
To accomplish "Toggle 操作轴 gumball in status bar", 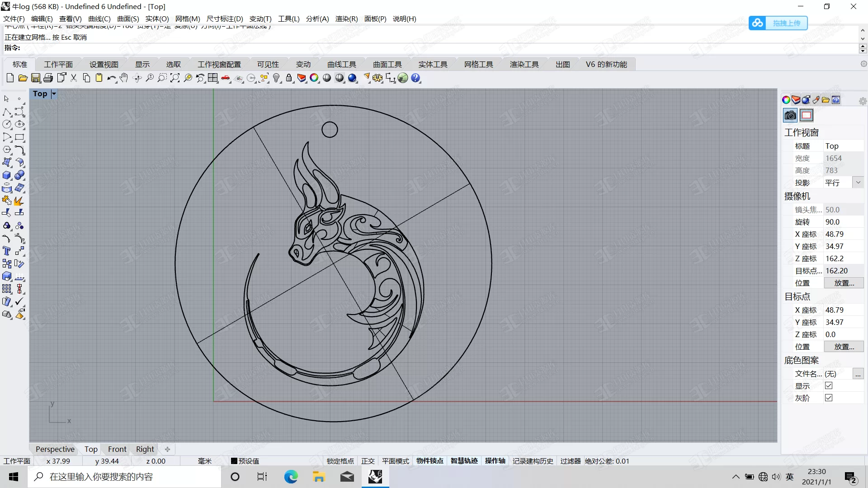I will (x=495, y=461).
